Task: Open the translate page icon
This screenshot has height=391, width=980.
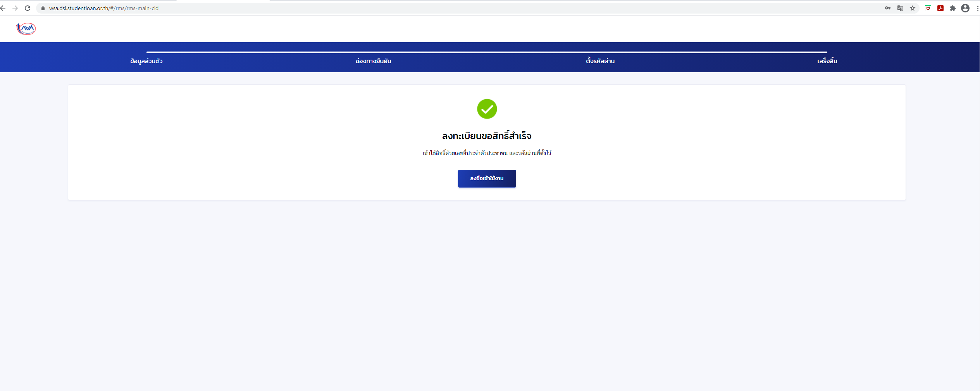Action: pyautogui.click(x=900, y=8)
